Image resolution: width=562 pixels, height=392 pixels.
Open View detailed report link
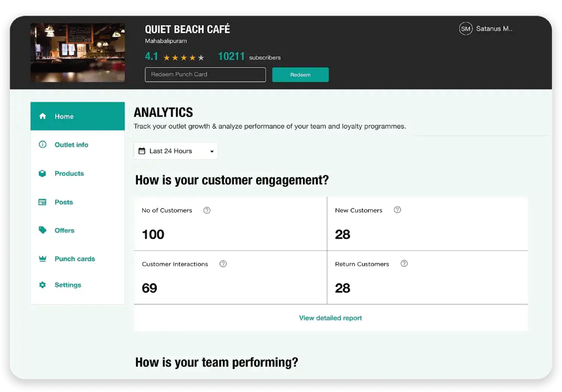[330, 318]
